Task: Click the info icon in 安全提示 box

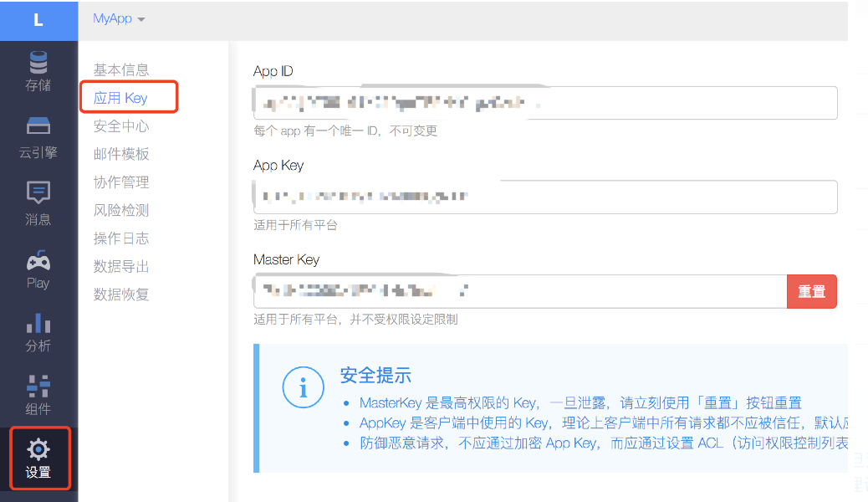Action: coord(303,387)
